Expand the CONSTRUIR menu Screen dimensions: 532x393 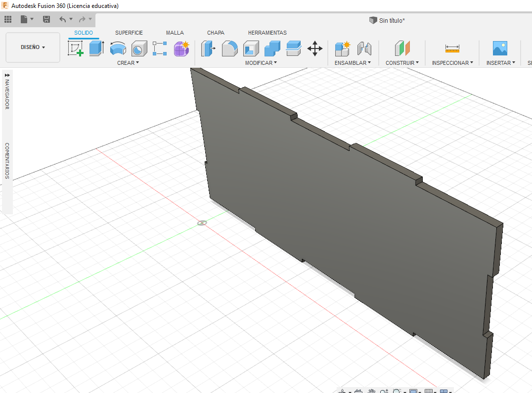(402, 63)
